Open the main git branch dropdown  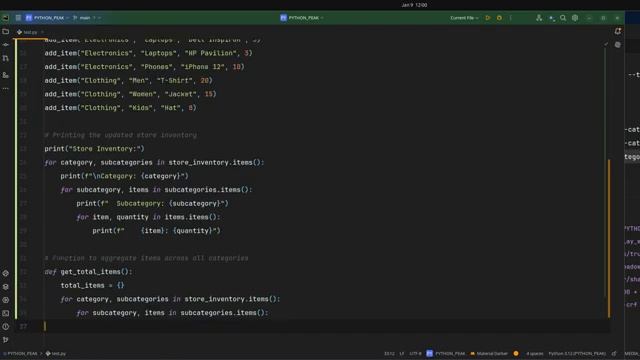87,18
